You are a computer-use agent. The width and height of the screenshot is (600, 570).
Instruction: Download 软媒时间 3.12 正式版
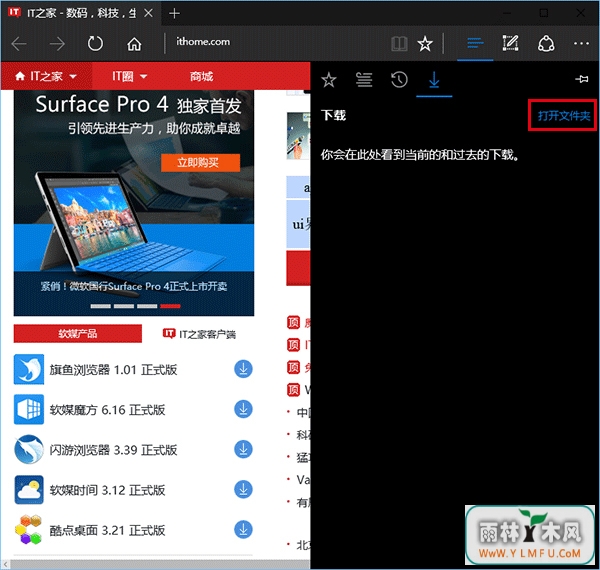click(243, 490)
